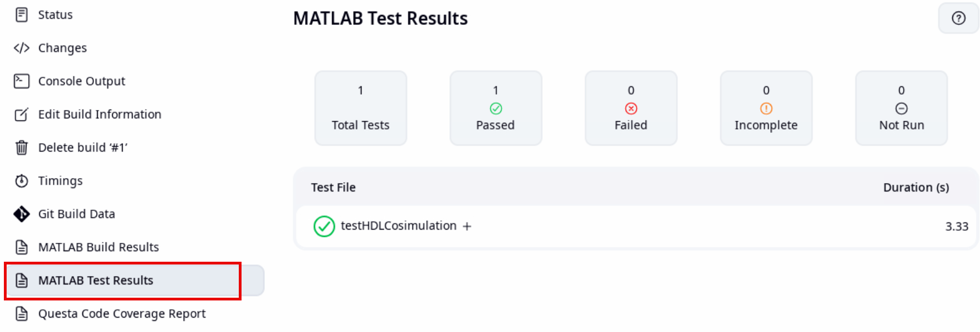Click the Not Run status indicator
Viewport: 980px width, 332px height.
[x=901, y=107]
